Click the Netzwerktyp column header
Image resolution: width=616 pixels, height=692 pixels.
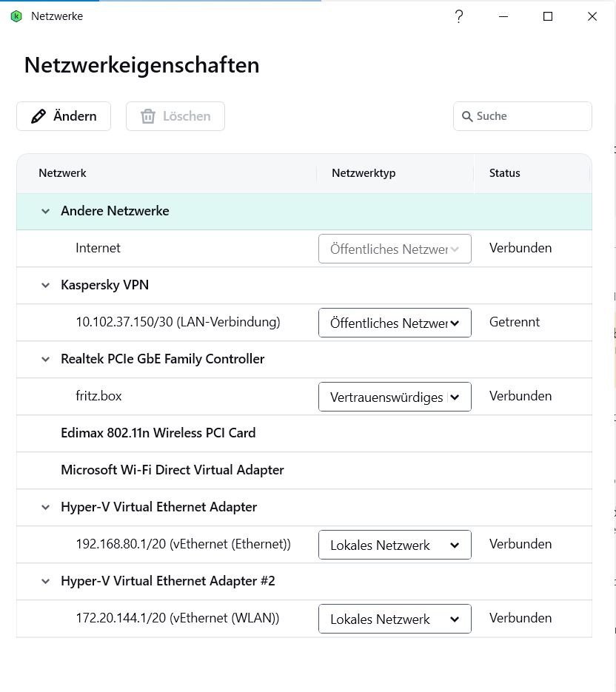(x=364, y=173)
